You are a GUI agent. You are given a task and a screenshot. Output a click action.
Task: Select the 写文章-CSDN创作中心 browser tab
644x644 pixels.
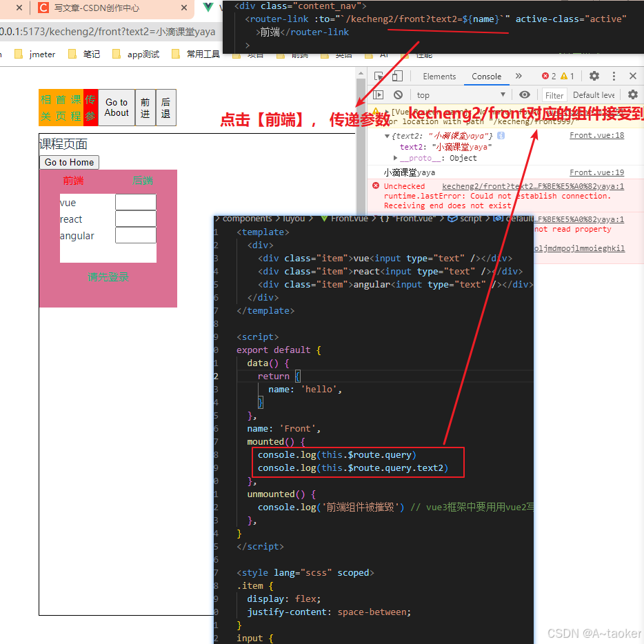(111, 8)
